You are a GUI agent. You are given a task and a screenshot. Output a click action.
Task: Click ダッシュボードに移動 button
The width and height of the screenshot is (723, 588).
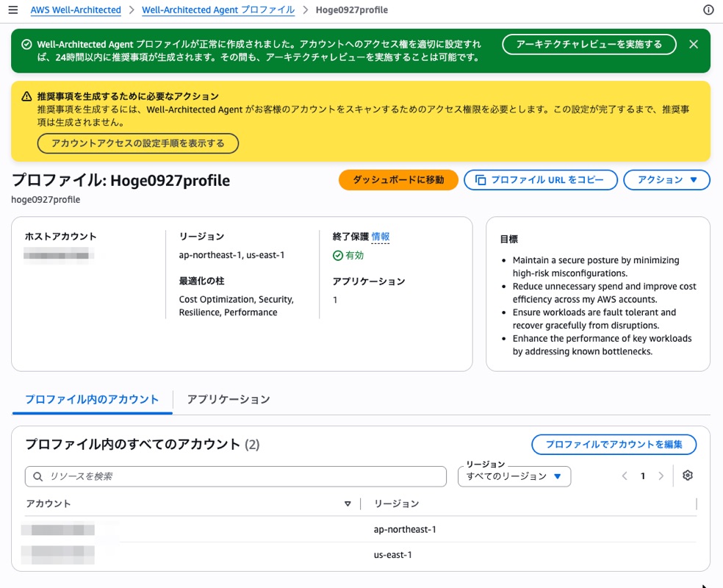pyautogui.click(x=398, y=180)
